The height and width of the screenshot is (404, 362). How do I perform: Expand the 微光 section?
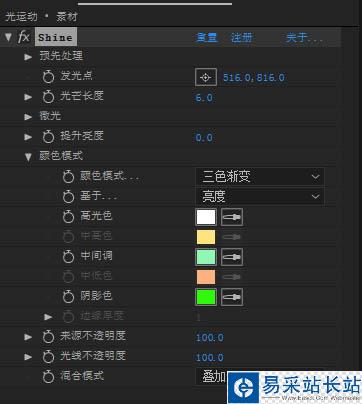click(x=28, y=117)
